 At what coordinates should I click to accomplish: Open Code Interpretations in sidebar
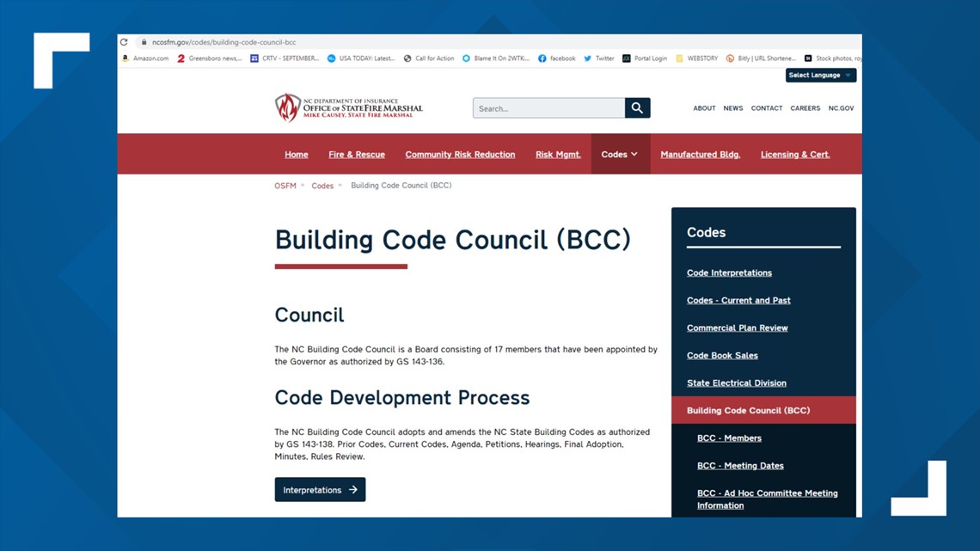click(x=729, y=273)
